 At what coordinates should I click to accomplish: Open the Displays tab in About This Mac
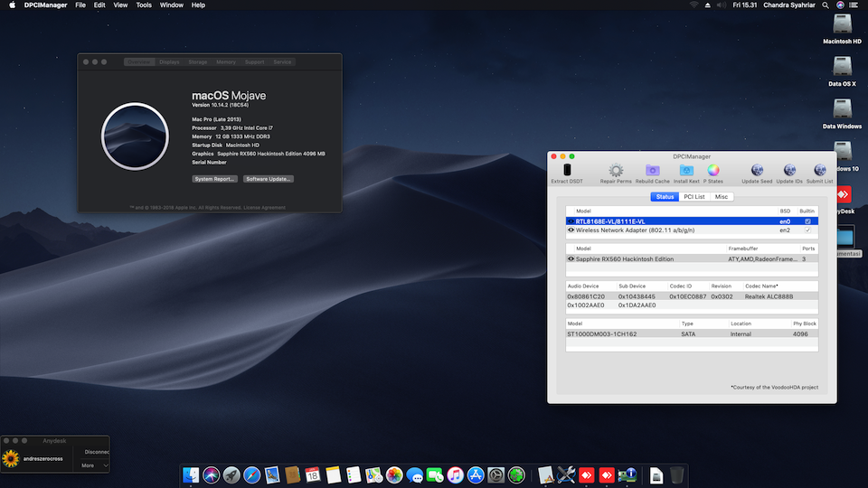pyautogui.click(x=169, y=62)
